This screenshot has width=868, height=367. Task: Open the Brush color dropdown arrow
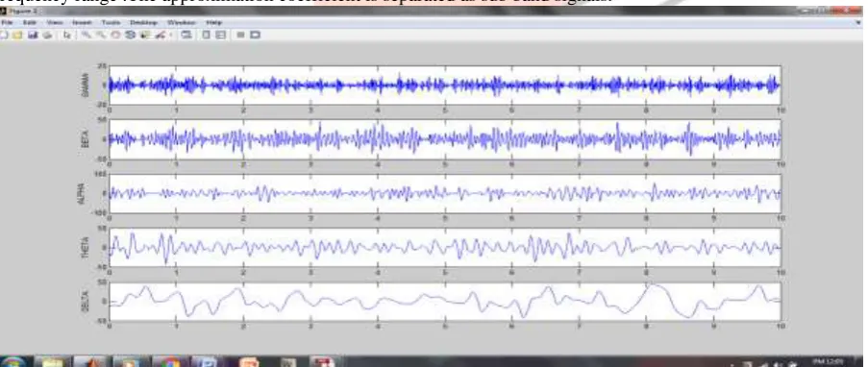click(x=170, y=35)
